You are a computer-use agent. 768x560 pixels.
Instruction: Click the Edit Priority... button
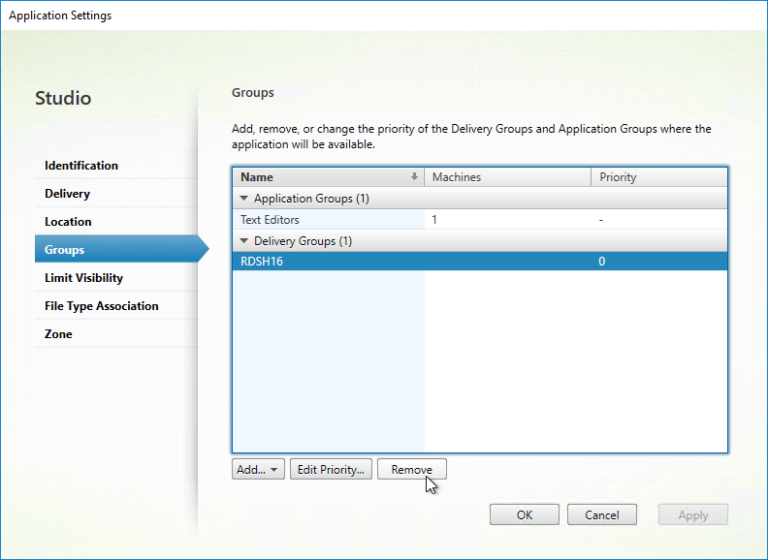pos(331,469)
